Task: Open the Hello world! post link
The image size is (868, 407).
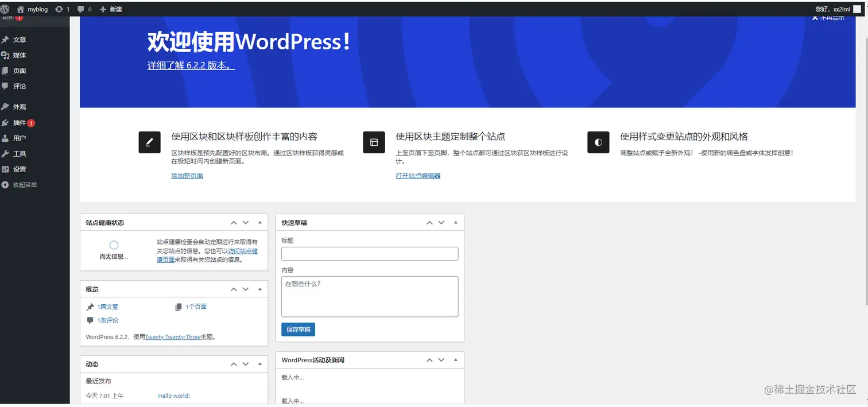Action: [174, 396]
